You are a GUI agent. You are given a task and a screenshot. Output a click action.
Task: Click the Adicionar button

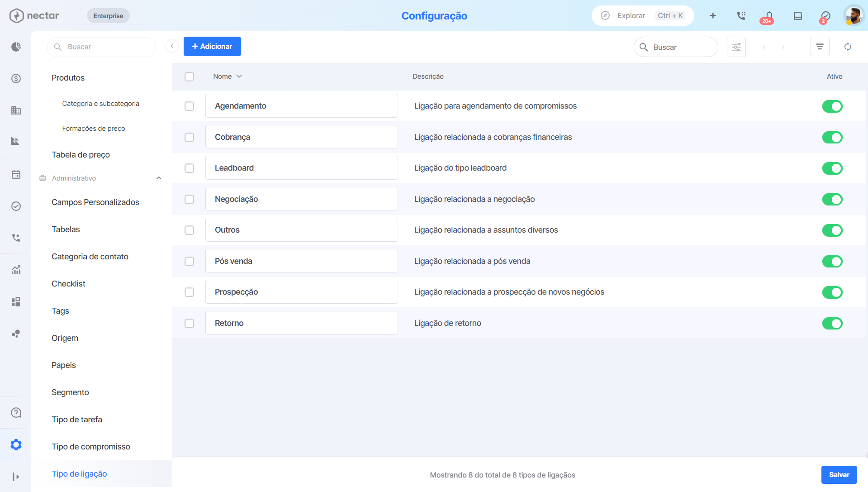pyautogui.click(x=212, y=46)
